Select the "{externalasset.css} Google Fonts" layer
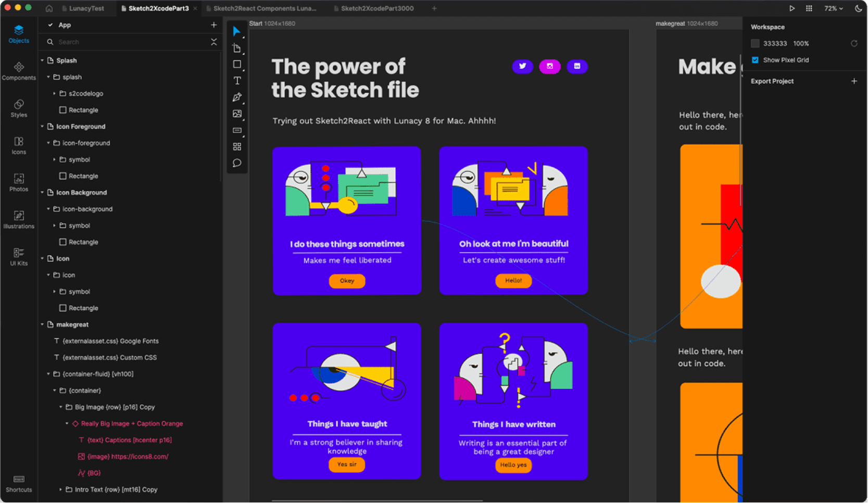Viewport: 868px width, 503px height. (x=110, y=341)
